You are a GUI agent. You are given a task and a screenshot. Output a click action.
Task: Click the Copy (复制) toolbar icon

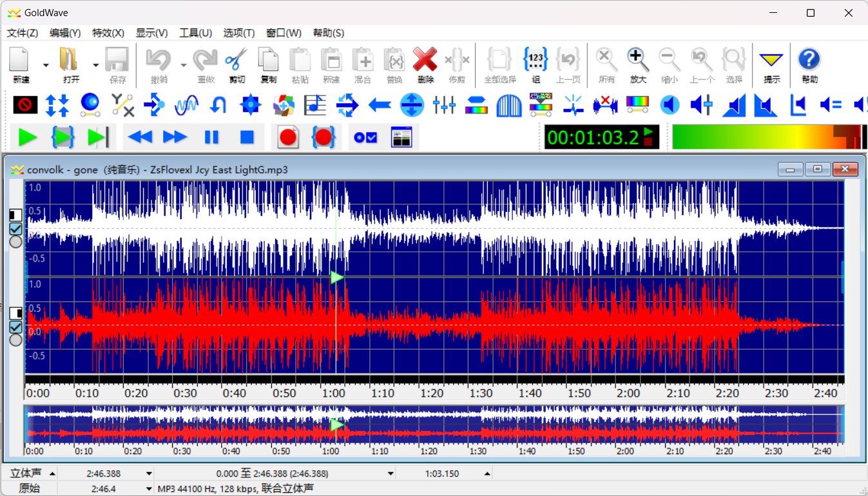(x=267, y=65)
